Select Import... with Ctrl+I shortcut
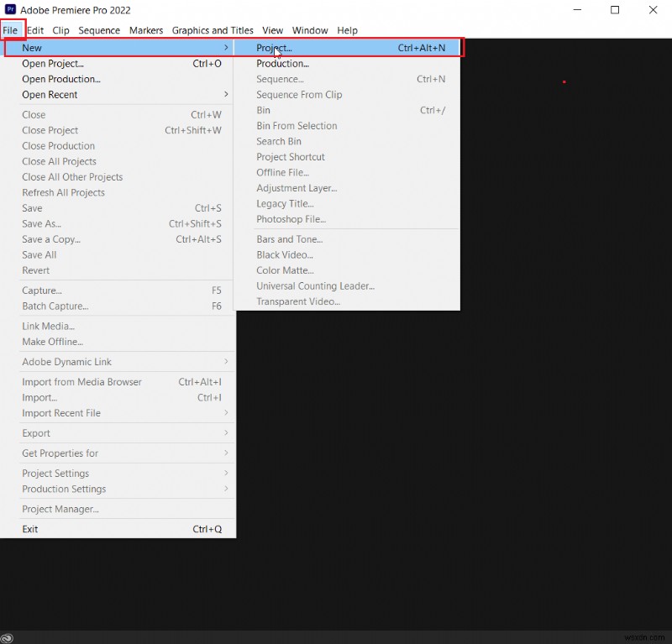The width and height of the screenshot is (672, 644). 118,398
